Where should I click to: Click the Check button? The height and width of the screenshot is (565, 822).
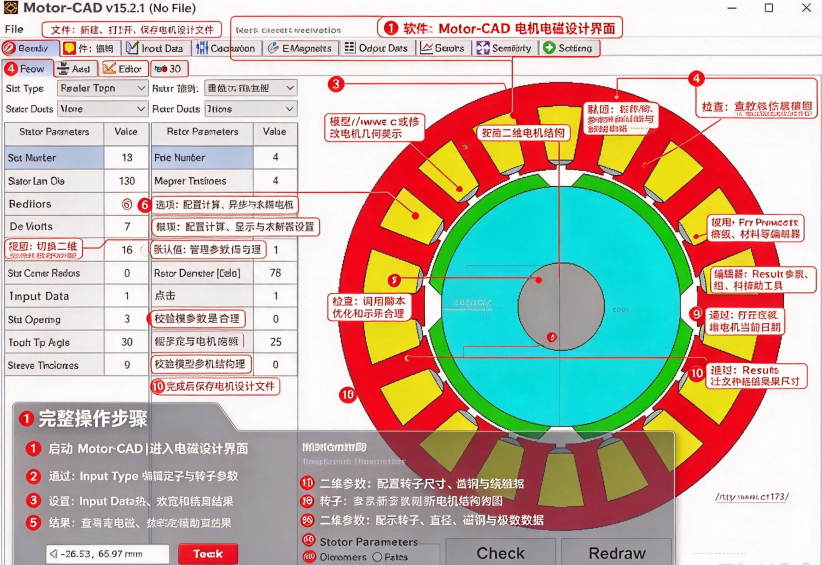pyautogui.click(x=500, y=552)
